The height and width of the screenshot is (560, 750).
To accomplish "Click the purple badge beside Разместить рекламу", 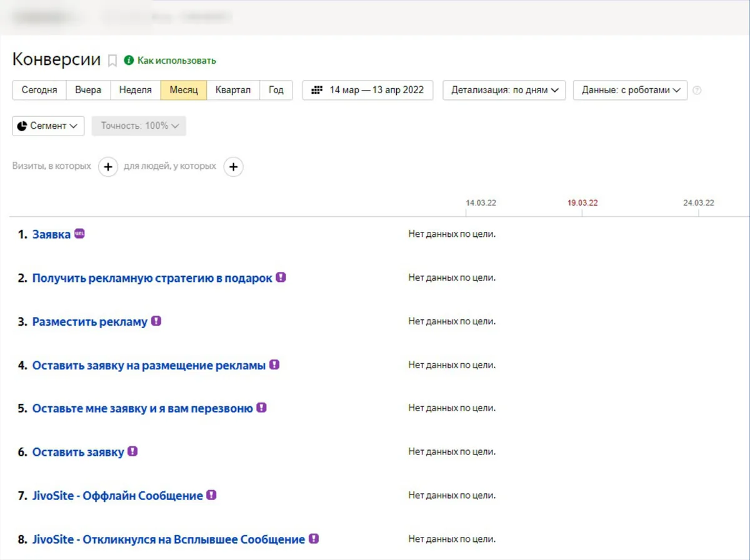I will [x=156, y=321].
